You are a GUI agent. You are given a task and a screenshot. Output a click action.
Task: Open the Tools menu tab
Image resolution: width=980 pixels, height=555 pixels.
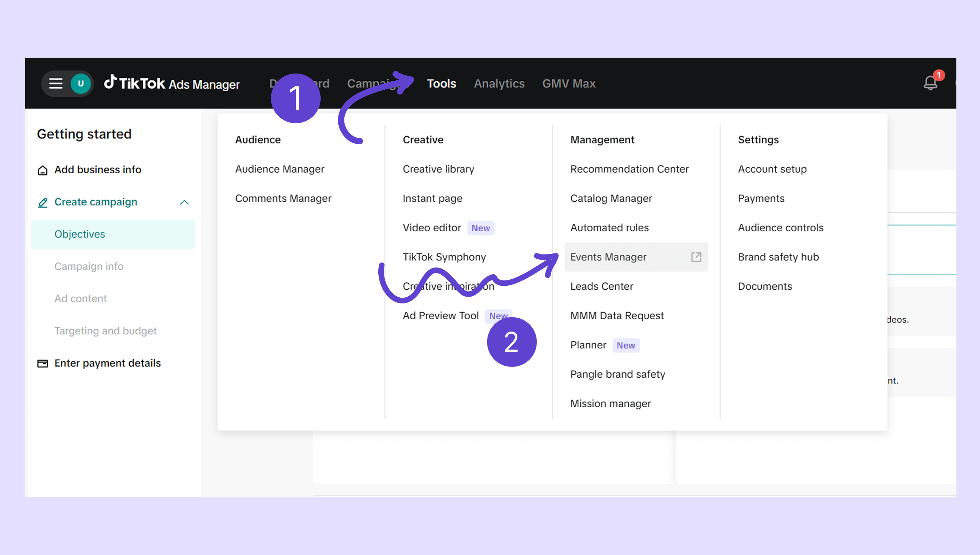coord(441,84)
